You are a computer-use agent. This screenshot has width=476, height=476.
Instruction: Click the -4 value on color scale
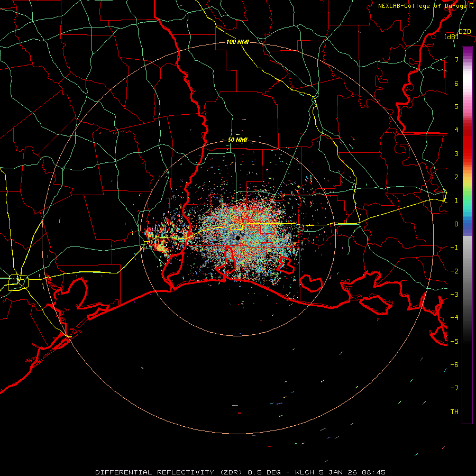(454, 318)
